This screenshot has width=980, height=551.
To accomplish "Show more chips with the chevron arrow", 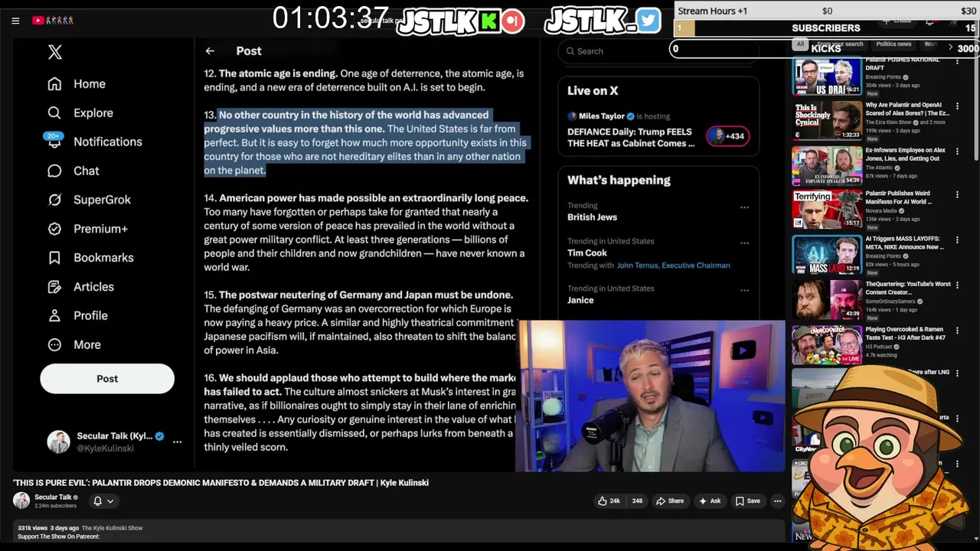I will pos(950,47).
